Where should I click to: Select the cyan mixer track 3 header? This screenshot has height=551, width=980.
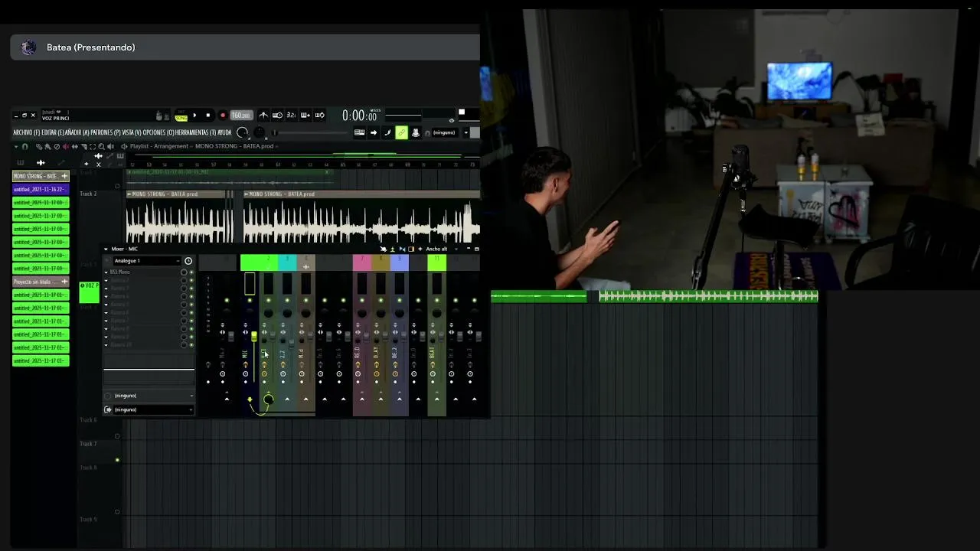point(287,263)
